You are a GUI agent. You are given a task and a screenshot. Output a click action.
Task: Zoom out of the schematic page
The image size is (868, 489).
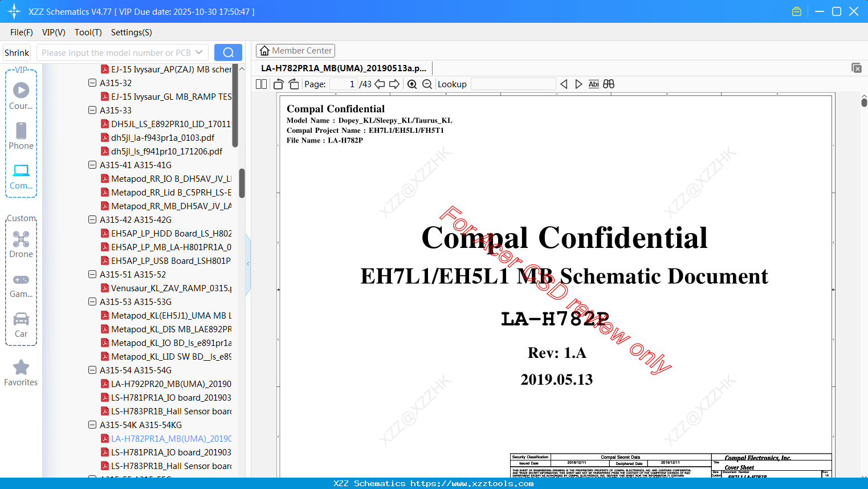[427, 84]
